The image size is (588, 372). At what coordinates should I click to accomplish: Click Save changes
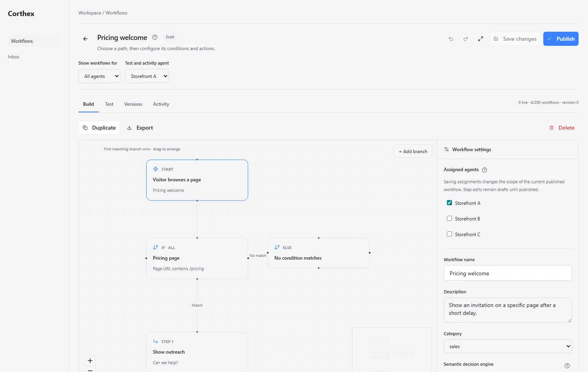point(515,39)
